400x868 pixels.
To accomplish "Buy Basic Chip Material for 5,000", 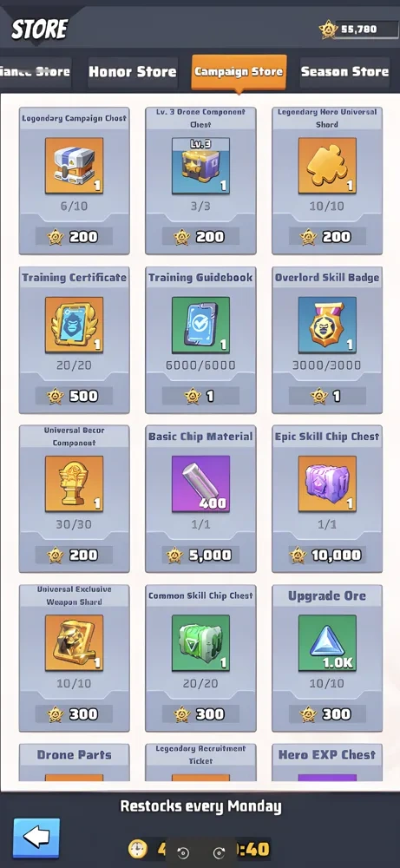I will [200, 555].
